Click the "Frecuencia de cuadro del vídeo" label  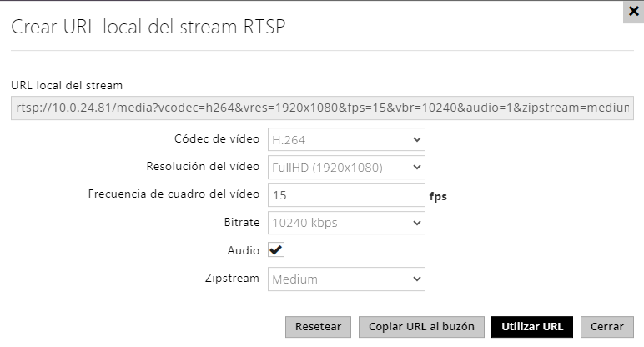[x=174, y=194]
